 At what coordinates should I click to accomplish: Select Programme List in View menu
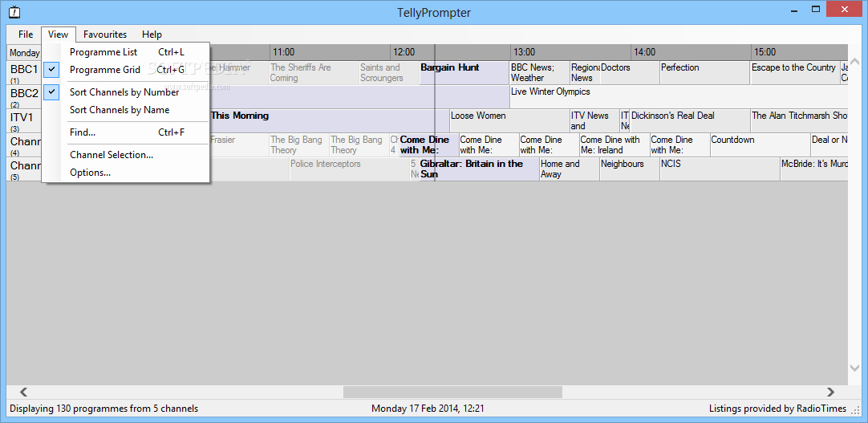point(126,52)
